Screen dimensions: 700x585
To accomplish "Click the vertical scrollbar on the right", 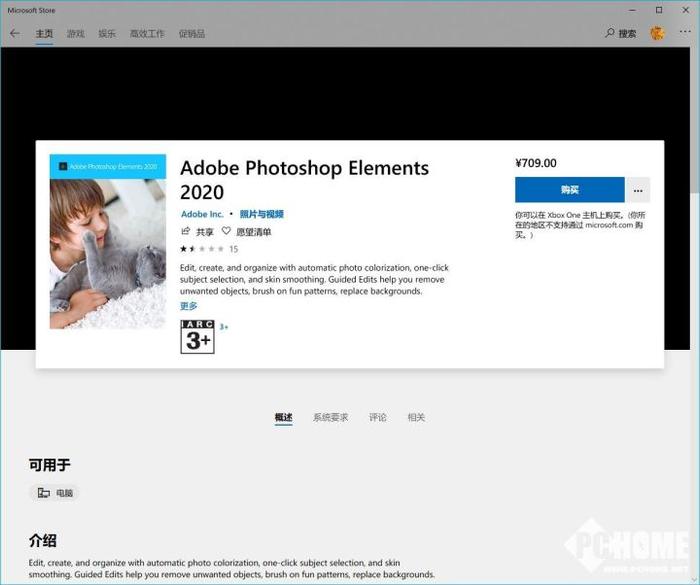I will pyautogui.click(x=695, y=120).
